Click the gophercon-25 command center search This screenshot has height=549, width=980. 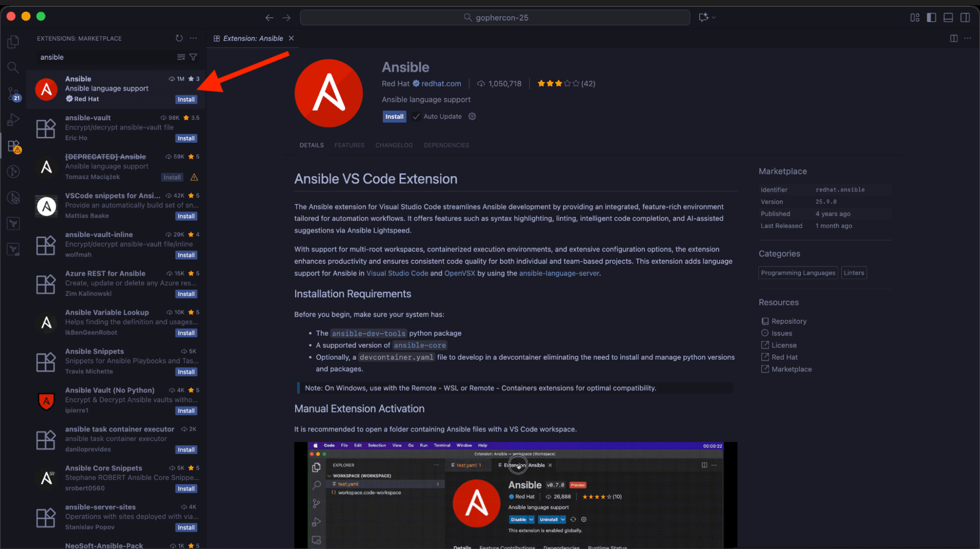(495, 18)
